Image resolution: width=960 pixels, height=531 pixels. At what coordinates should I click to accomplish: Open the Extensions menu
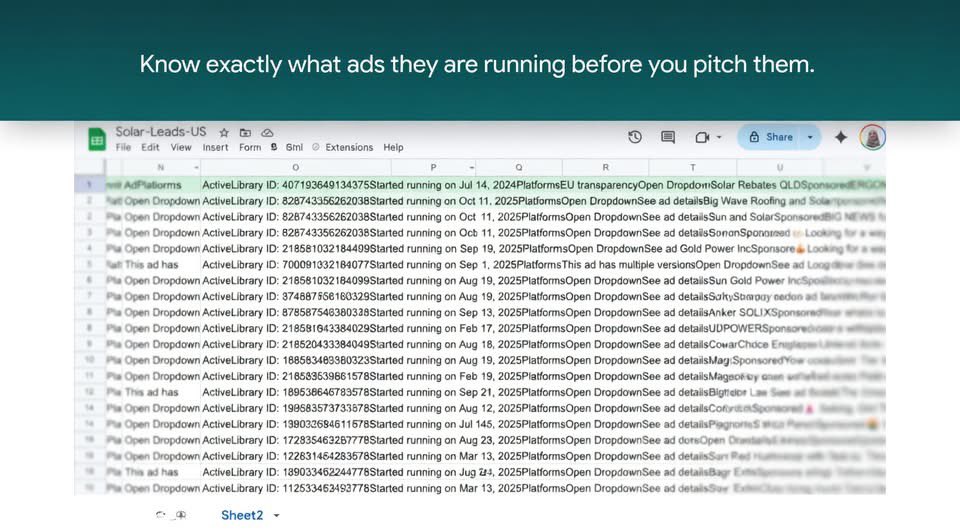[x=349, y=148]
